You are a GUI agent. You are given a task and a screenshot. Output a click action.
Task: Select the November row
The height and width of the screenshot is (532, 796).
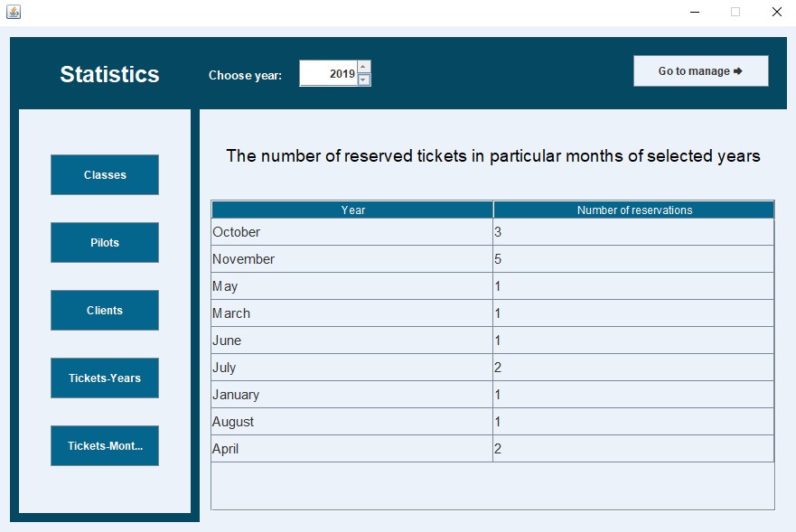point(493,259)
